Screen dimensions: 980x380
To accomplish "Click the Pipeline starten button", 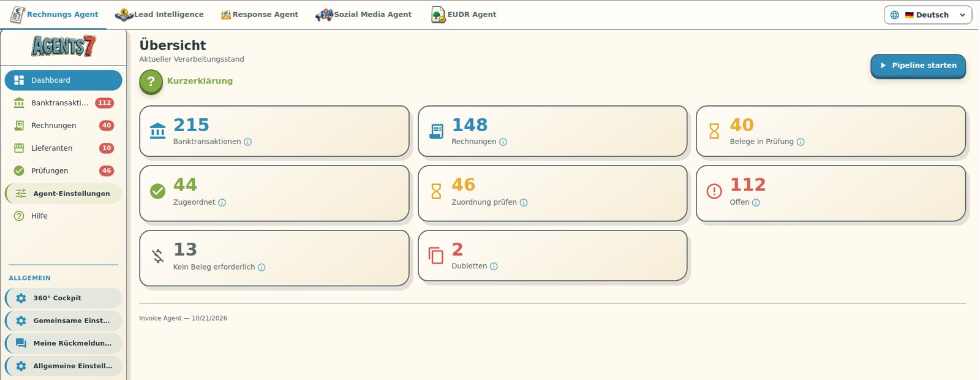I will pos(918,66).
